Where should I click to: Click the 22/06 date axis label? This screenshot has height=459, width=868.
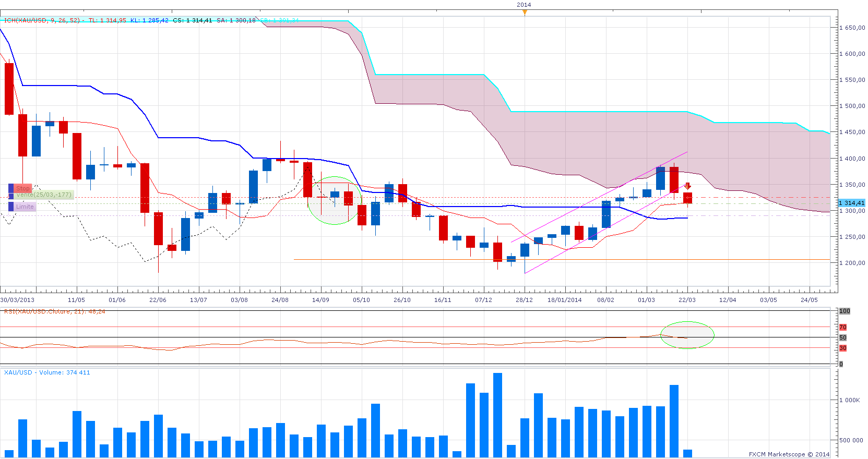[x=158, y=300]
